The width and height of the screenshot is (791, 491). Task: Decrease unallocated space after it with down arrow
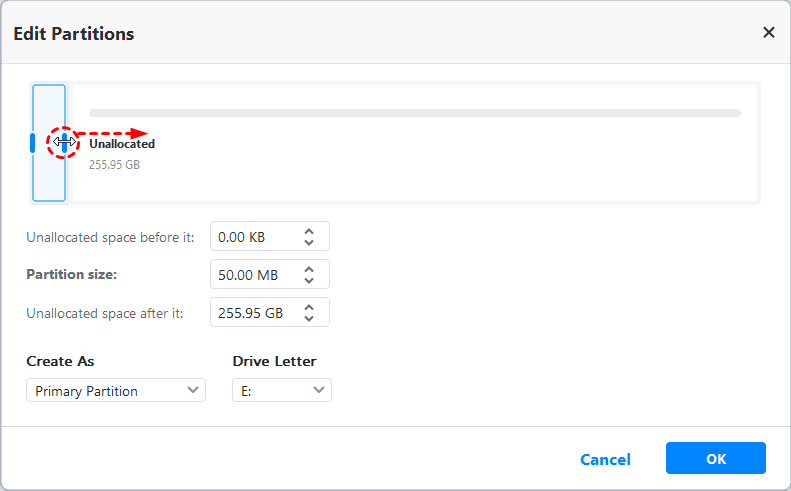click(x=309, y=319)
